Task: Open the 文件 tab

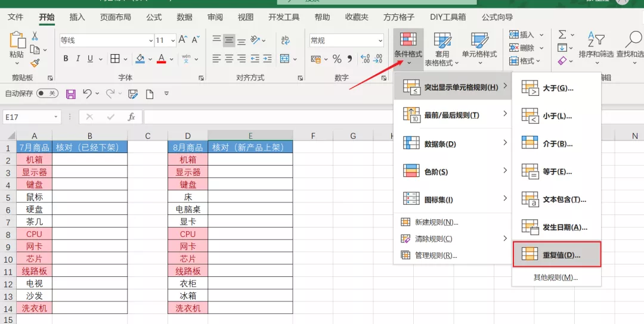Action: [16, 17]
